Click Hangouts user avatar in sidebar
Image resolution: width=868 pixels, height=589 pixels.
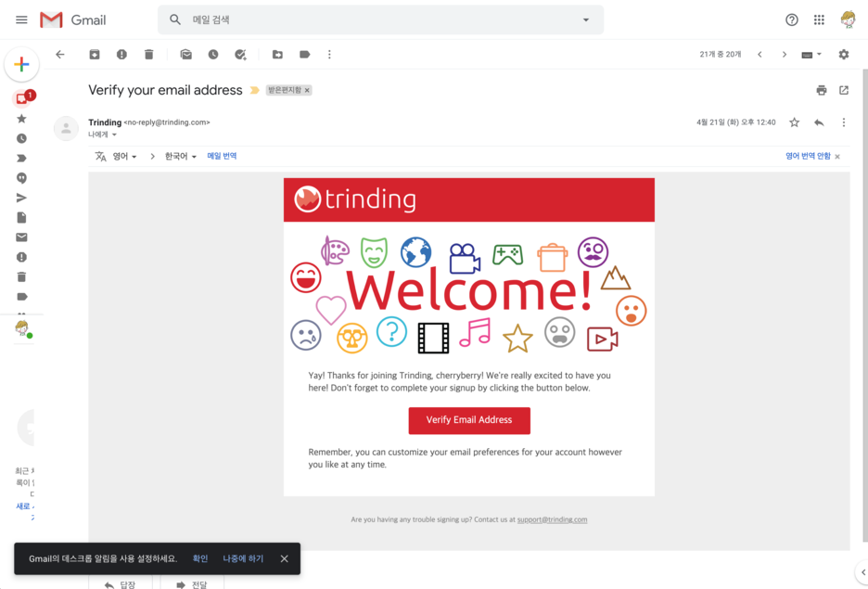(x=22, y=329)
